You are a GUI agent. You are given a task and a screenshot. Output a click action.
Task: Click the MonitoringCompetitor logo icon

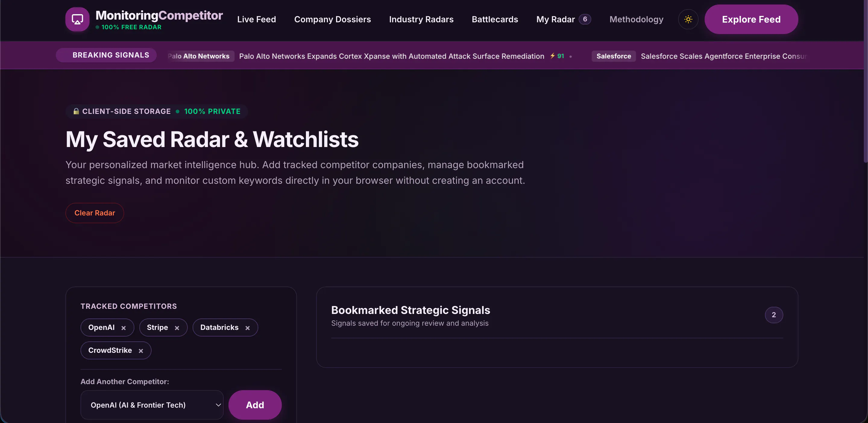tap(77, 19)
